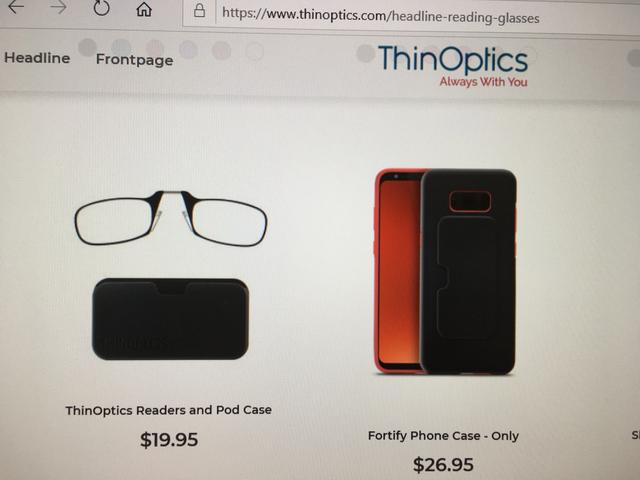The height and width of the screenshot is (480, 640).
Task: Open the browser home page icon
Action: tap(144, 9)
